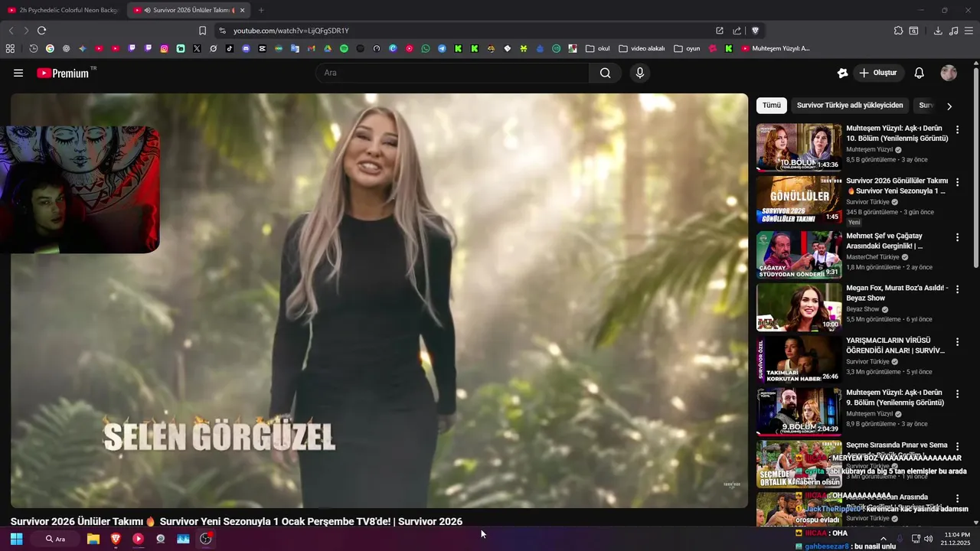Open the YouTube guide hamburger menu
Screen dimensions: 980x551
click(x=18, y=73)
